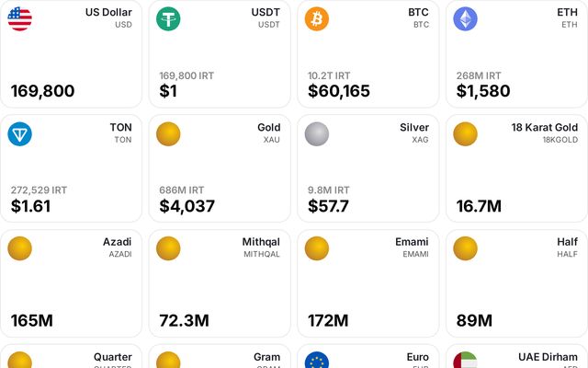This screenshot has width=588, height=368.
Task: Open the Gram gold card
Action: click(220, 356)
